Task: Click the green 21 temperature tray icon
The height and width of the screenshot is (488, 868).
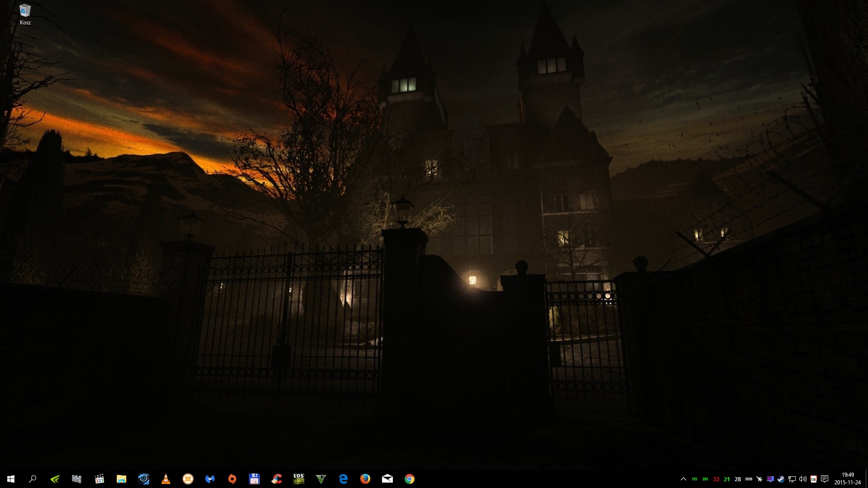Action: (x=727, y=479)
